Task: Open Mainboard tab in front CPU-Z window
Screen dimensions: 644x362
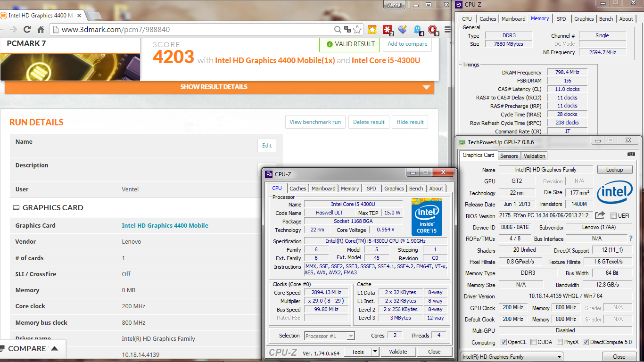Action: tap(323, 189)
